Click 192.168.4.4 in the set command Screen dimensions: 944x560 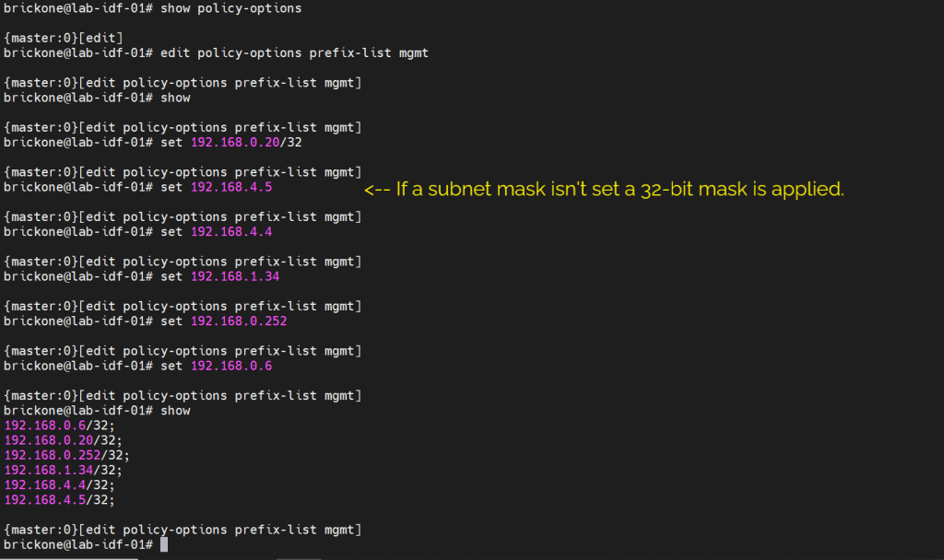[x=231, y=231]
